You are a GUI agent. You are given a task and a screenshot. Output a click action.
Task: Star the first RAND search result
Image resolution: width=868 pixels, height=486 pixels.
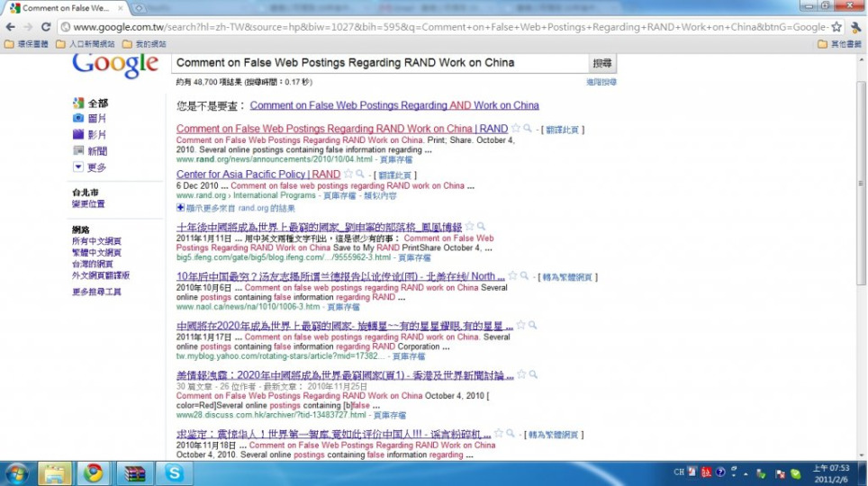[x=516, y=129]
